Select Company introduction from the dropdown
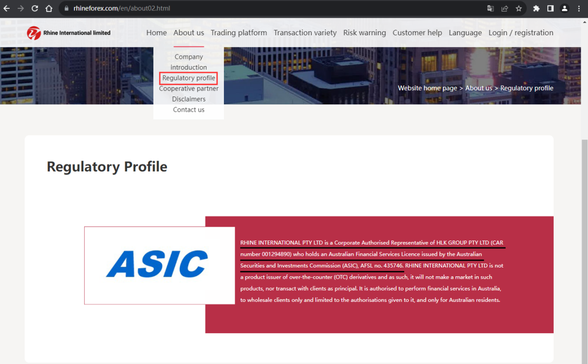The height and width of the screenshot is (364, 588). [x=189, y=62]
